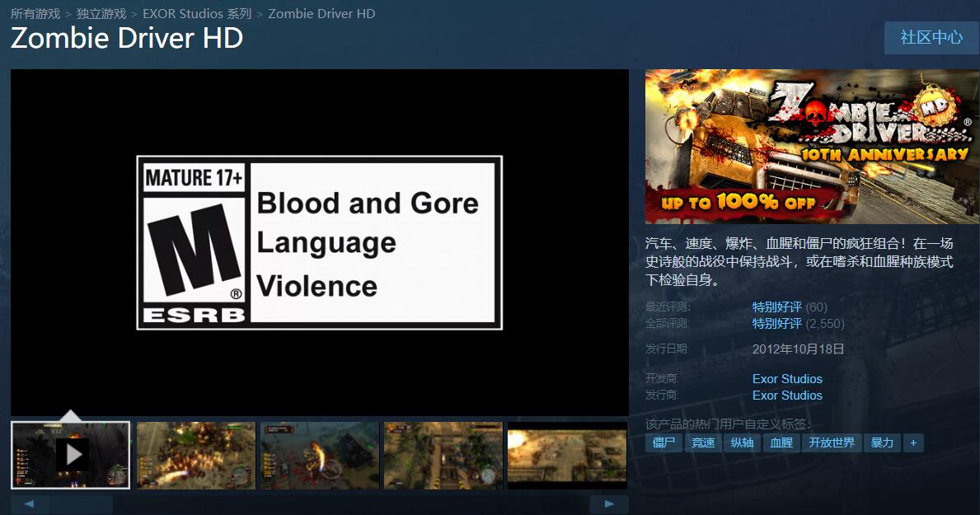
Task: Click the 纵轴 tag
Action: (741, 442)
